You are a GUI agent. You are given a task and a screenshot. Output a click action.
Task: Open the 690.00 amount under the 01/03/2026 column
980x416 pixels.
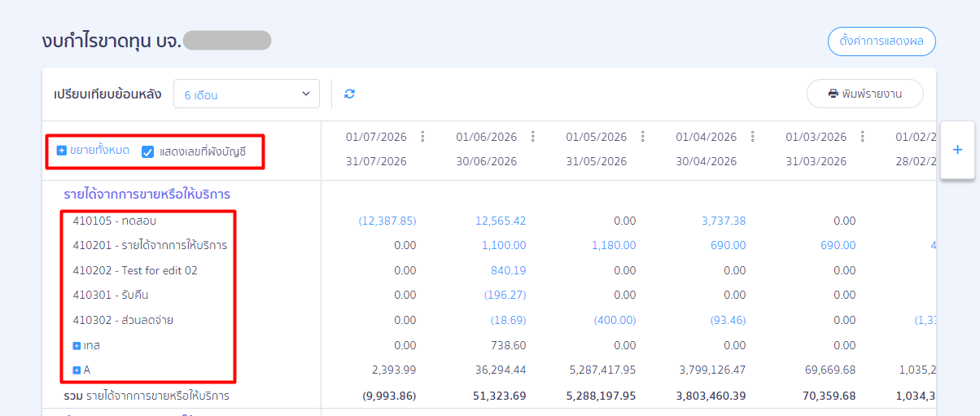click(x=837, y=245)
